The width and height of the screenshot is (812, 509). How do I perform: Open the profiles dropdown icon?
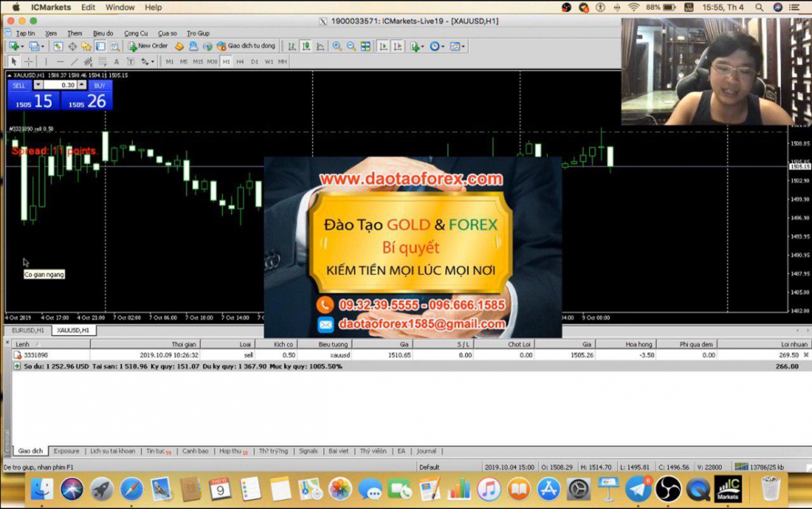[x=37, y=46]
